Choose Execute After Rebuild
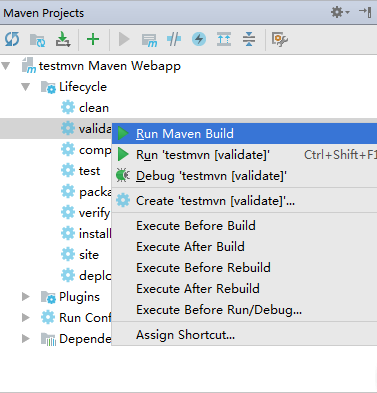Image resolution: width=377 pixels, height=393 pixels. point(244,289)
